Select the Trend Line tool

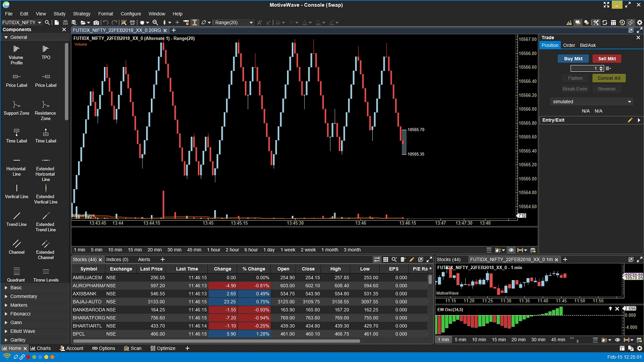[16, 219]
